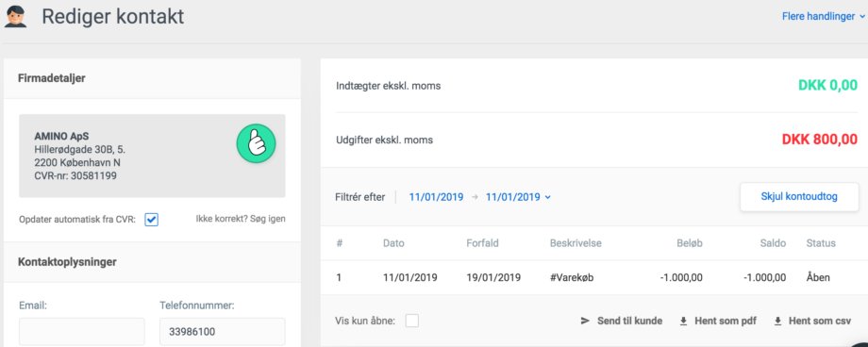
Task: Click Ikke korrekt? Søg igen link
Action: click(x=241, y=219)
